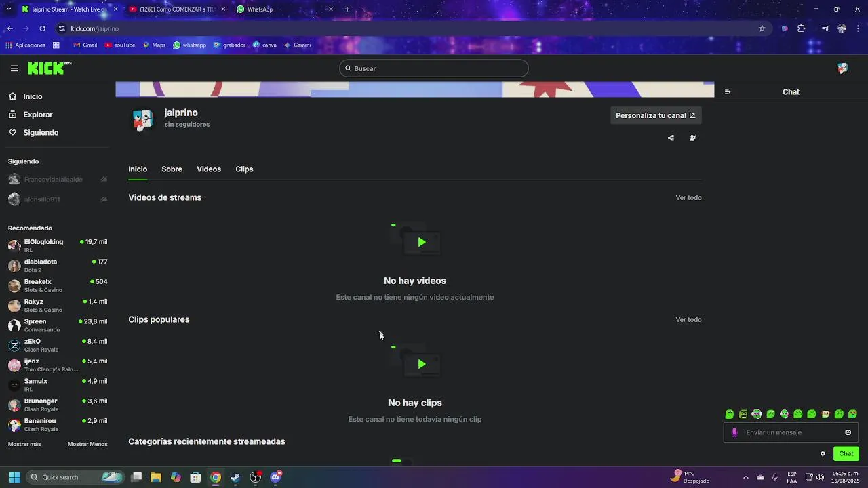This screenshot has width=868, height=488.
Task: Open OBS Studio from the taskbar
Action: click(x=255, y=477)
